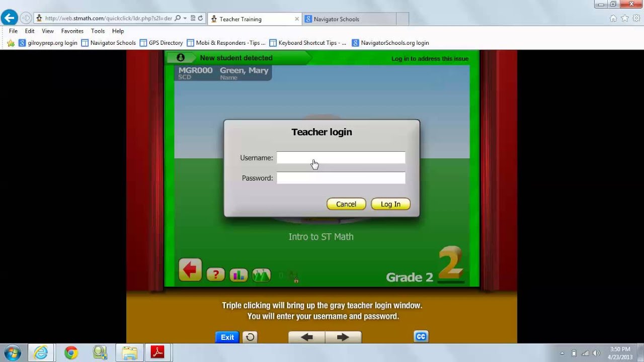
Task: Open Google Chrome from taskbar
Action: (71, 352)
